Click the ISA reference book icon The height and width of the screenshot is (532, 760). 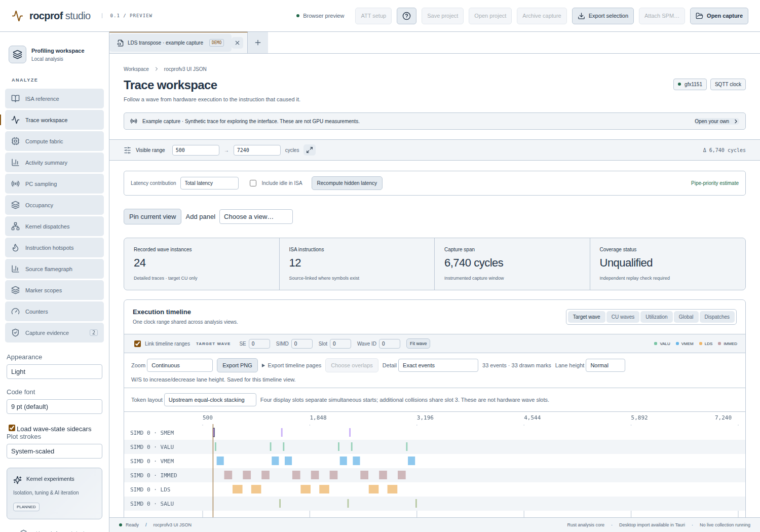coord(16,99)
